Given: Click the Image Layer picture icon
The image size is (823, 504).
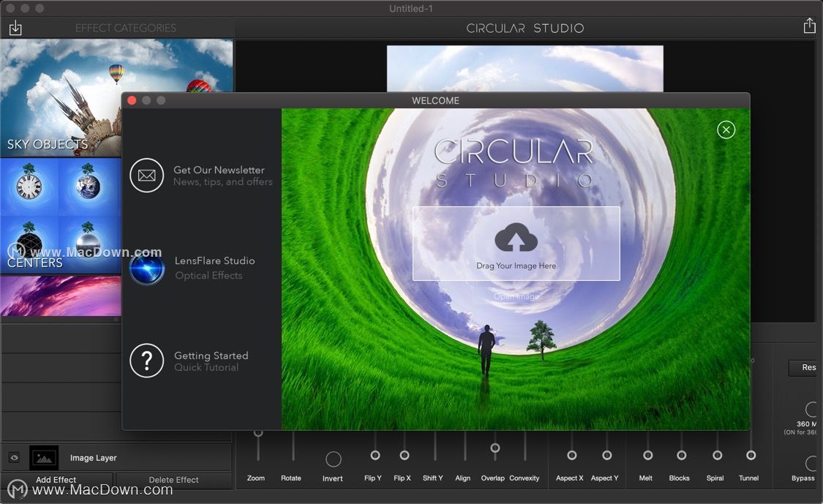Looking at the screenshot, I should (44, 458).
